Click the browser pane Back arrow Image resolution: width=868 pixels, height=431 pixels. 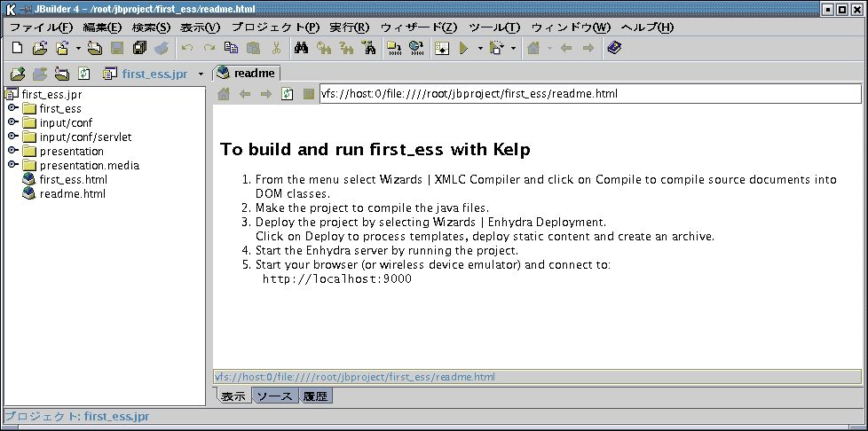tap(245, 94)
